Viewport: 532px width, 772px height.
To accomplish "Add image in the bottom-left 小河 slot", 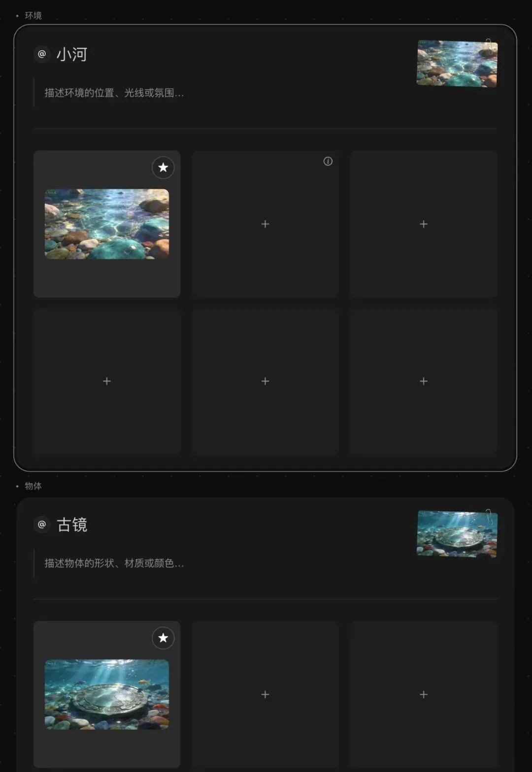I will click(x=107, y=381).
